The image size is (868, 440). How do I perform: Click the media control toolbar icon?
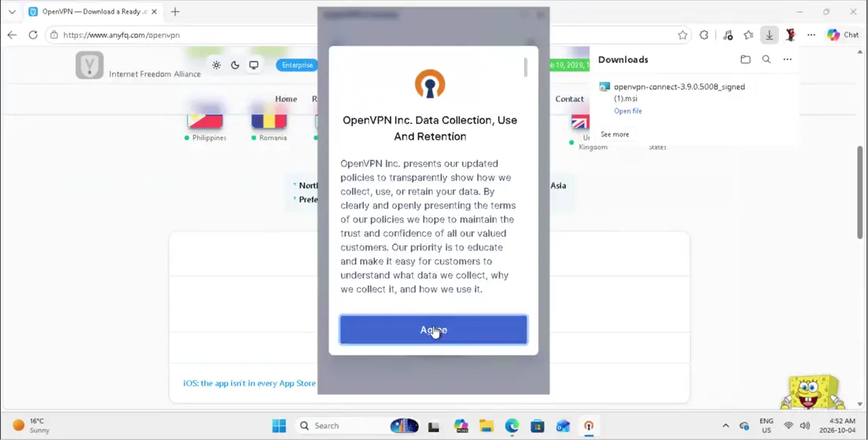click(728, 35)
